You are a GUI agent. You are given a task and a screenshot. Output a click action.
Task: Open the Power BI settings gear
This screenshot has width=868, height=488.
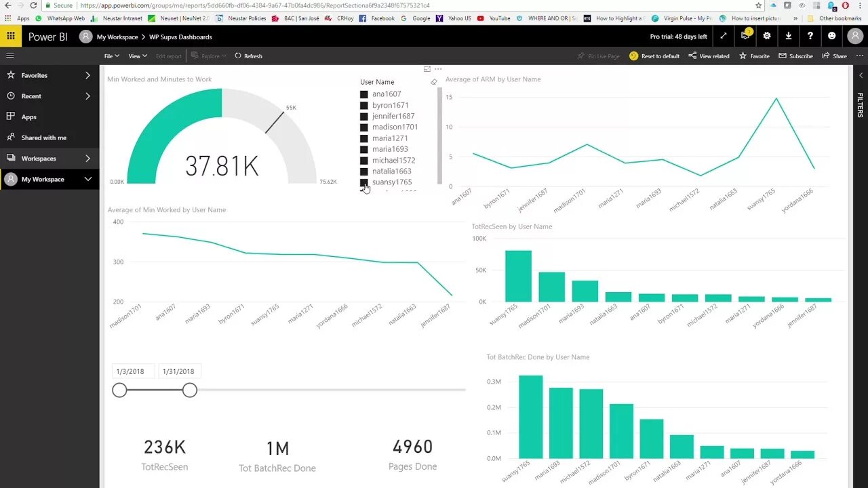pyautogui.click(x=767, y=36)
